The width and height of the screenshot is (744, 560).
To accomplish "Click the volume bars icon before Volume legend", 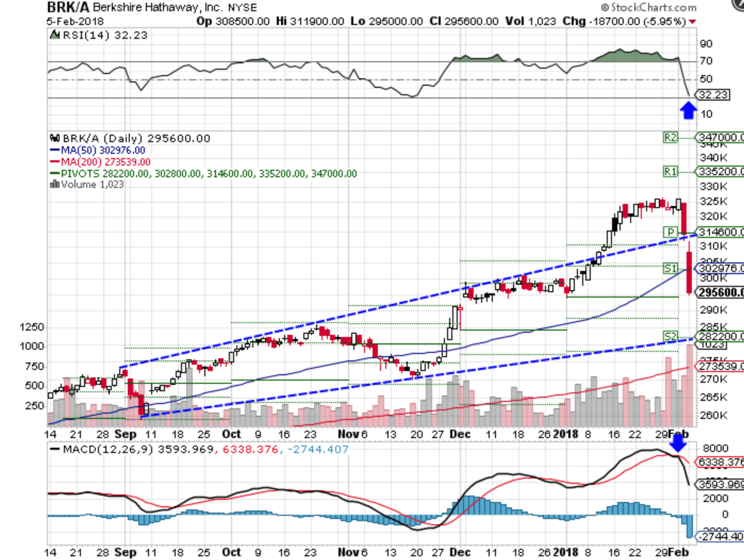I will [54, 184].
